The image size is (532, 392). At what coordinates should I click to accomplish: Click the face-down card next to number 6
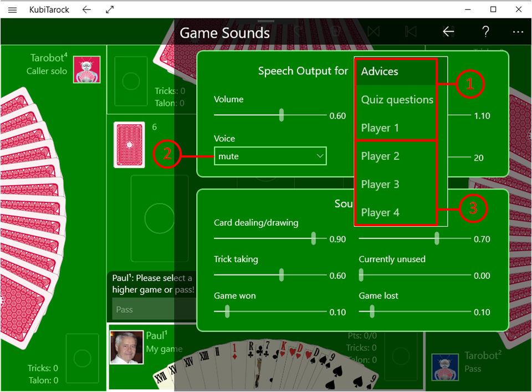[129, 145]
